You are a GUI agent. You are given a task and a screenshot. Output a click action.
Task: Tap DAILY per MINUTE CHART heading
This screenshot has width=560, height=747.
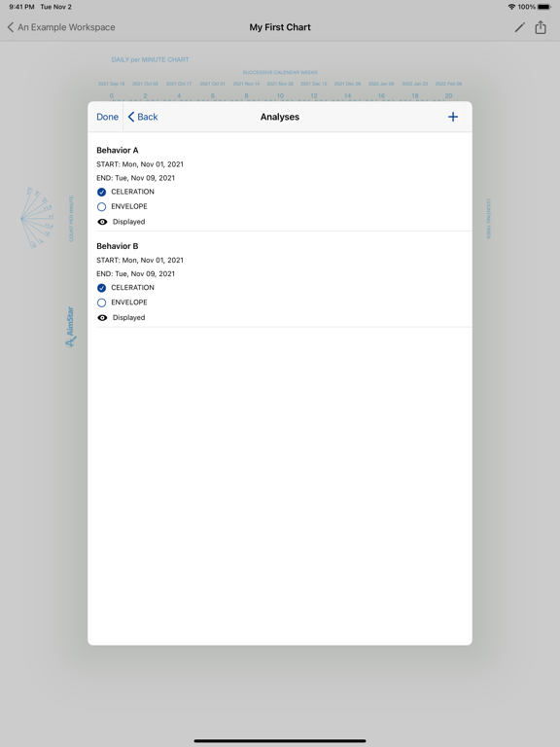pos(150,59)
